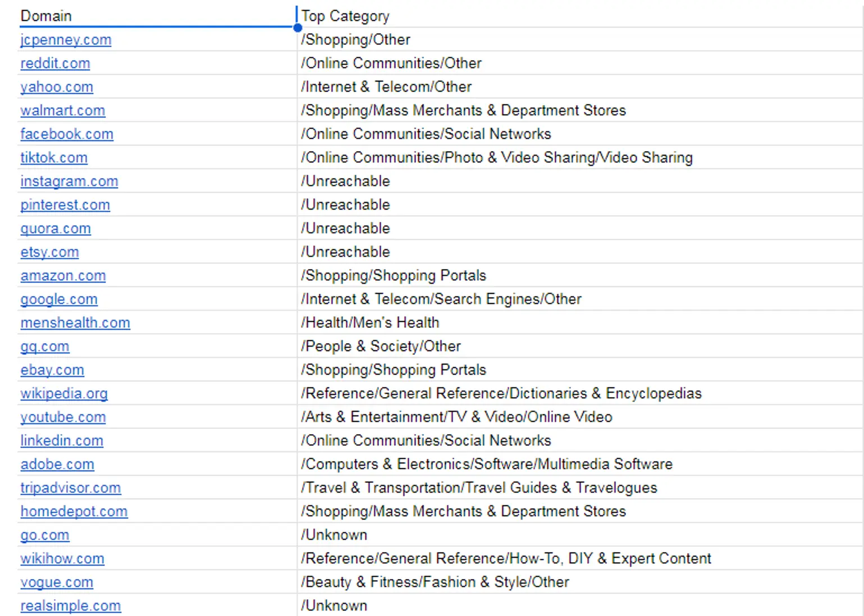Select the /Health/Men's Health cell

pyautogui.click(x=370, y=323)
